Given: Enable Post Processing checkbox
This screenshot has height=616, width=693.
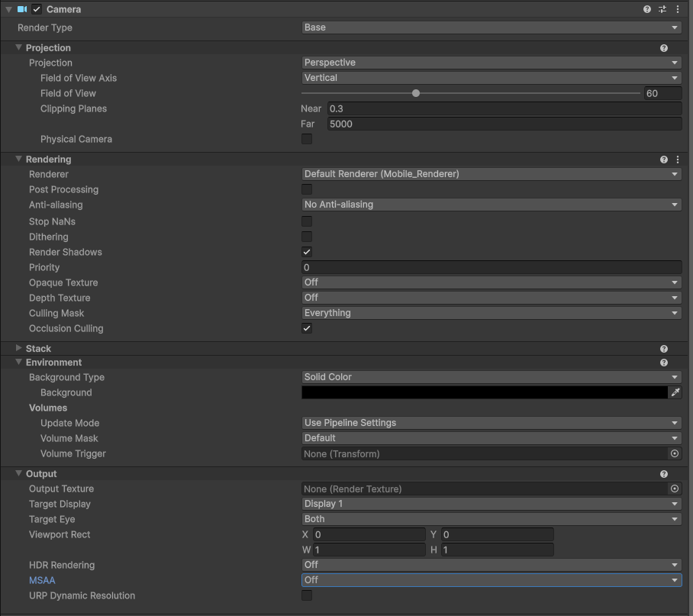Looking at the screenshot, I should (x=307, y=189).
